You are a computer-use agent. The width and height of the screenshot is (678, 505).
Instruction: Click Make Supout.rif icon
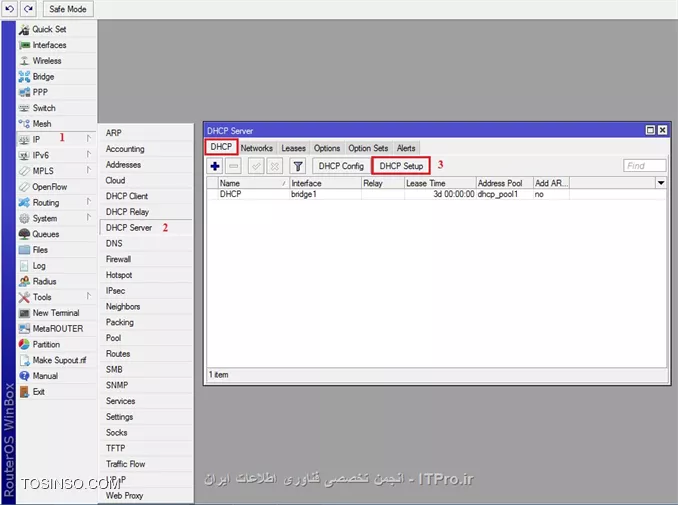[25, 360]
